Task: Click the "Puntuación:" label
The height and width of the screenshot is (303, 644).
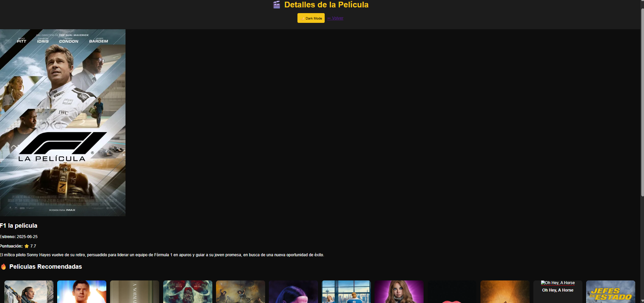Action: tap(11, 246)
